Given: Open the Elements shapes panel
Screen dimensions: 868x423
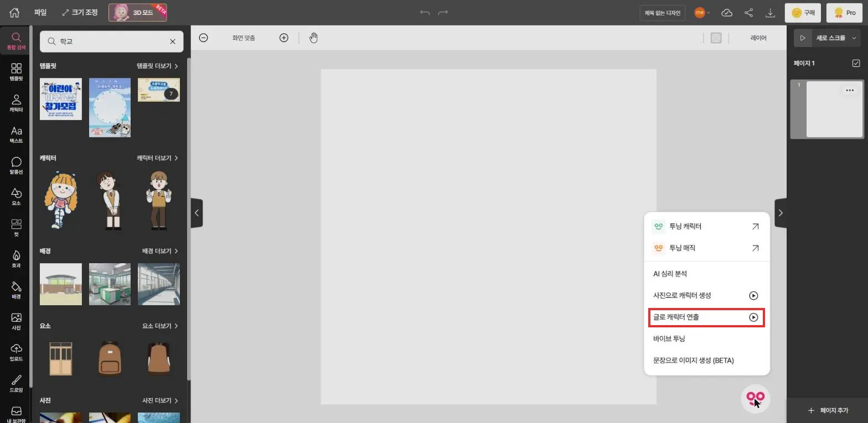Looking at the screenshot, I should point(16,196).
